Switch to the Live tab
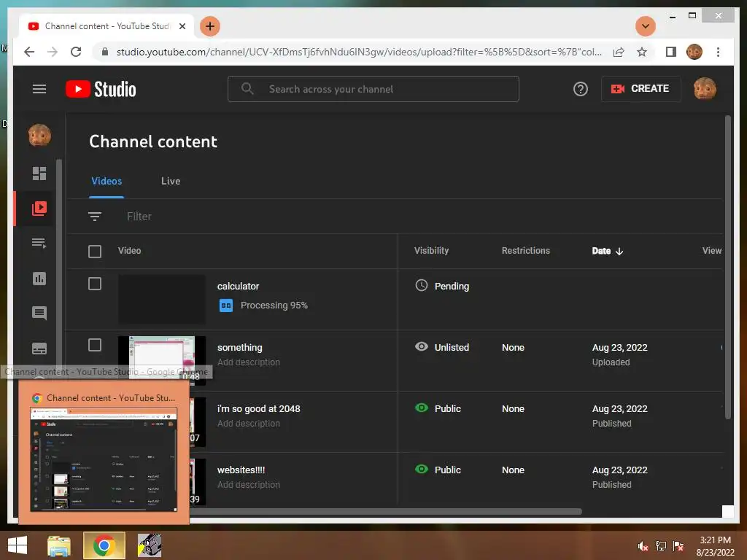The image size is (747, 560). pos(171,181)
